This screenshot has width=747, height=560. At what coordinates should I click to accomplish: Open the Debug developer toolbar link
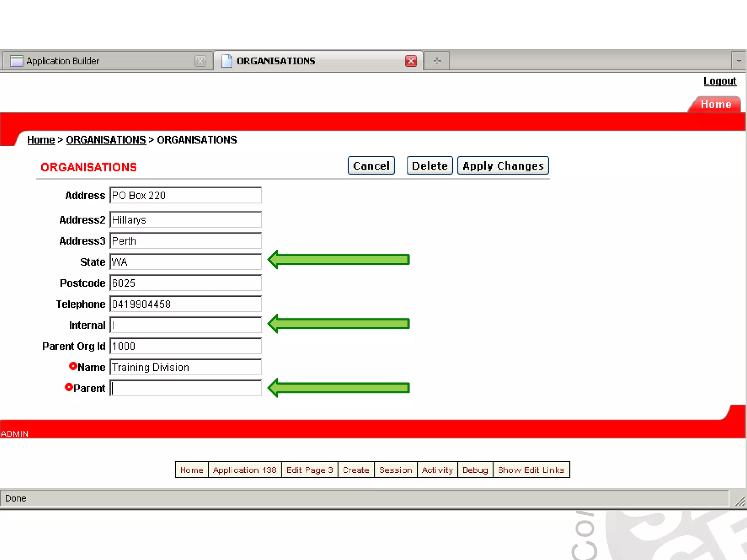(475, 470)
